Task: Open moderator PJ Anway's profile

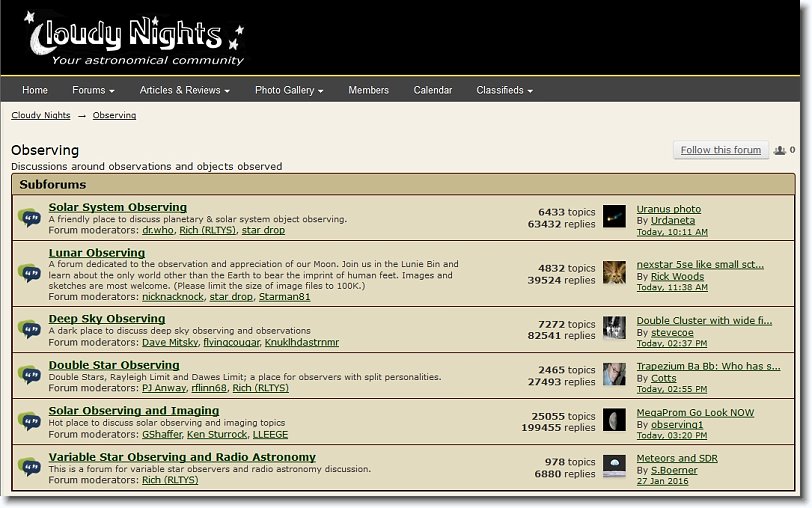Action: click(164, 388)
